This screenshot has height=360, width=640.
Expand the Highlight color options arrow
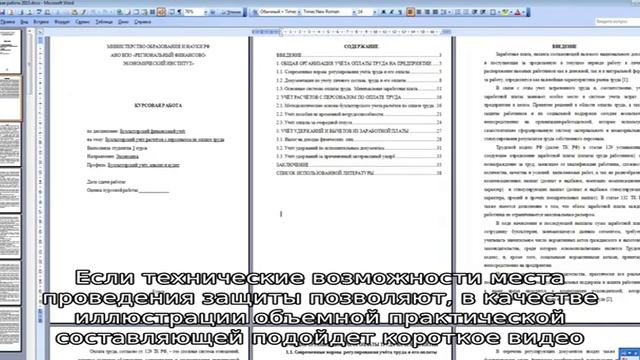click(511, 12)
